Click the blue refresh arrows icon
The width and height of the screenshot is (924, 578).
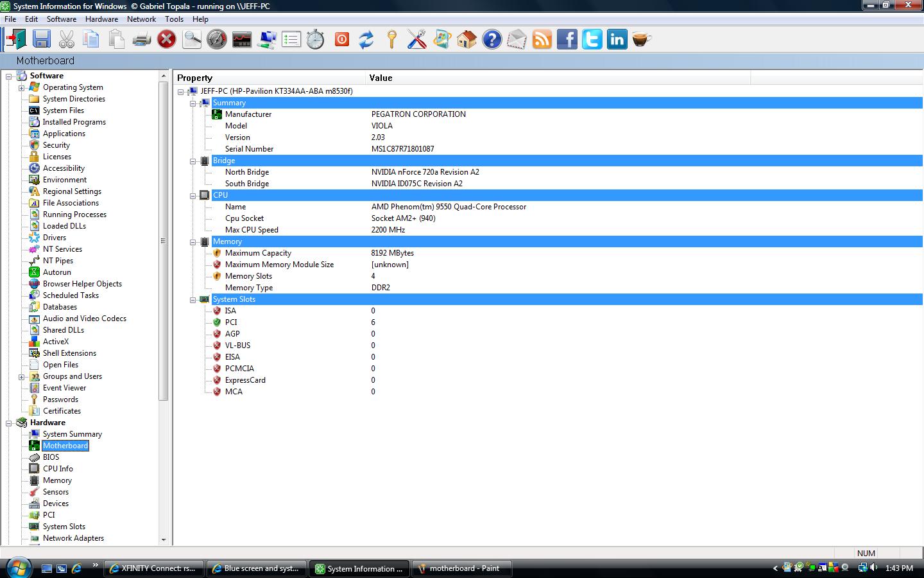coord(366,40)
